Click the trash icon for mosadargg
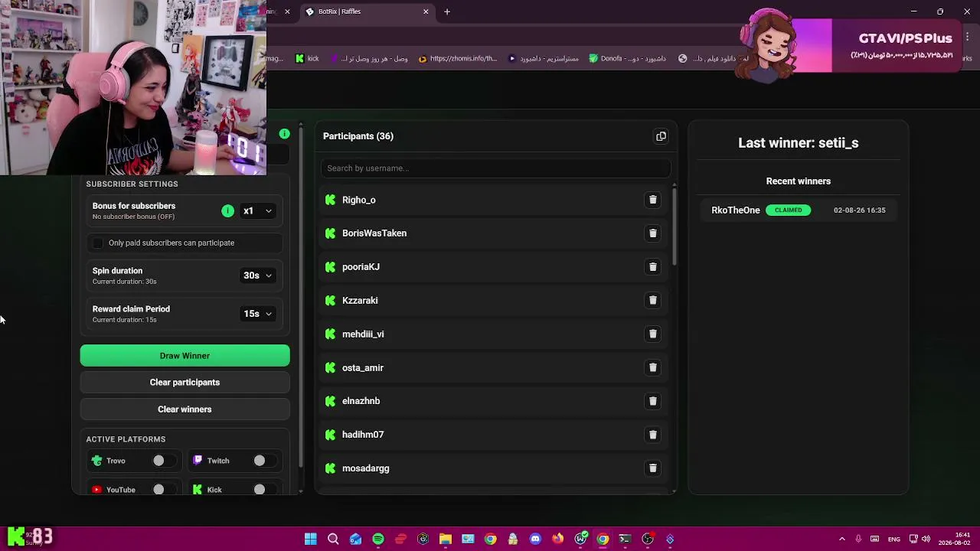 click(x=653, y=468)
